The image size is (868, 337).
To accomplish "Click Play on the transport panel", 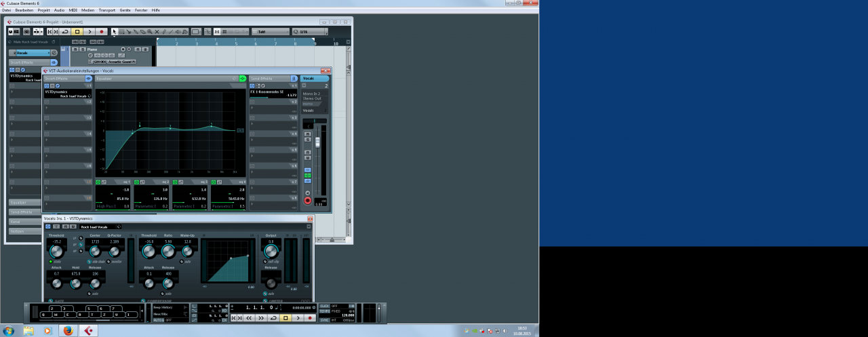I will click(298, 318).
